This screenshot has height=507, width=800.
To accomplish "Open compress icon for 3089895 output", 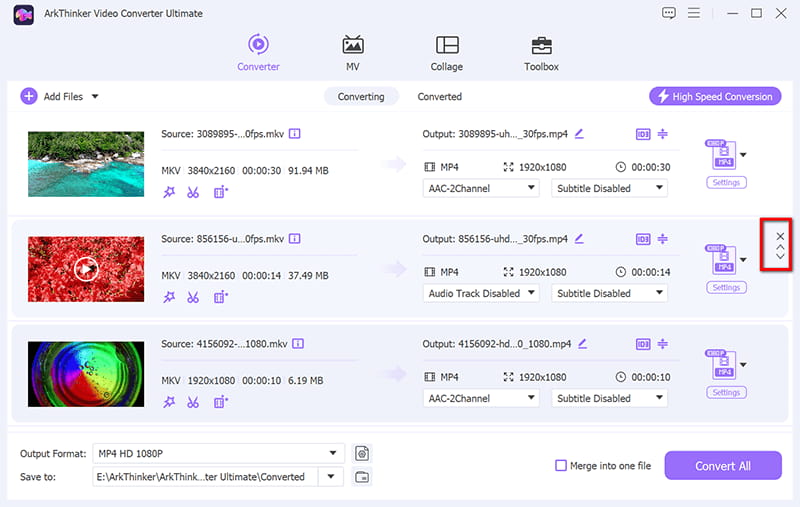I will 662,134.
